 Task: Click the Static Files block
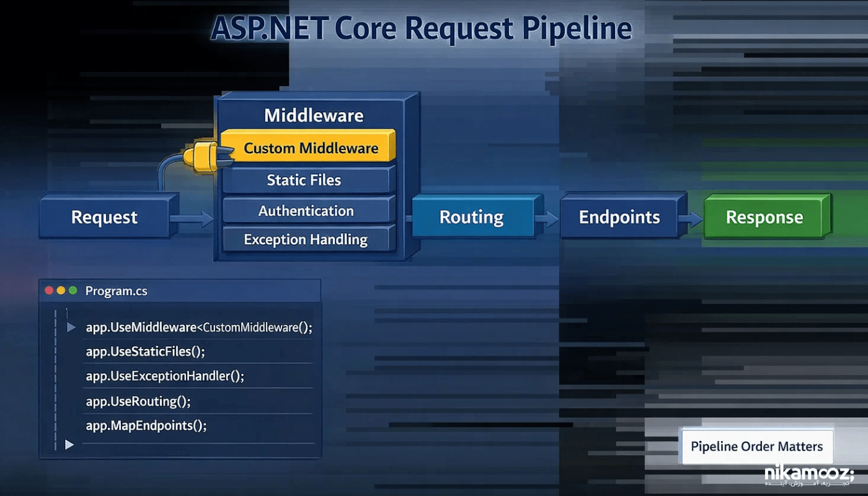304,180
